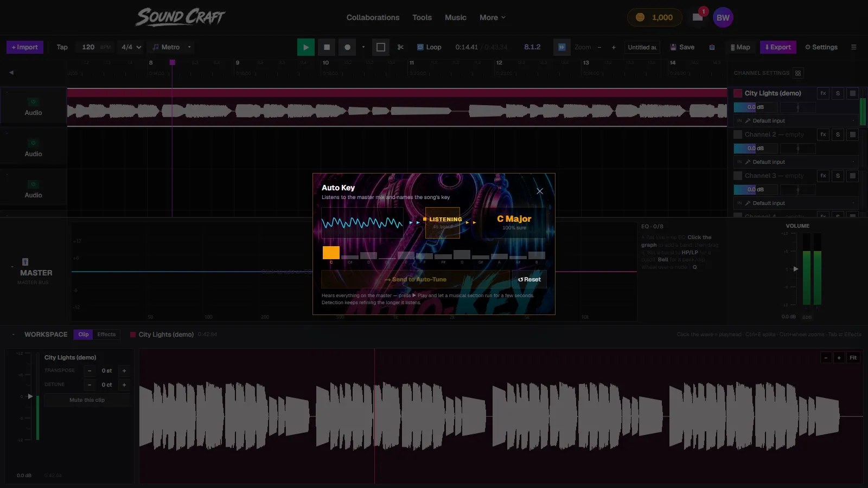Image resolution: width=868 pixels, height=488 pixels.
Task: Close the Auto Key dialog
Action: click(540, 191)
